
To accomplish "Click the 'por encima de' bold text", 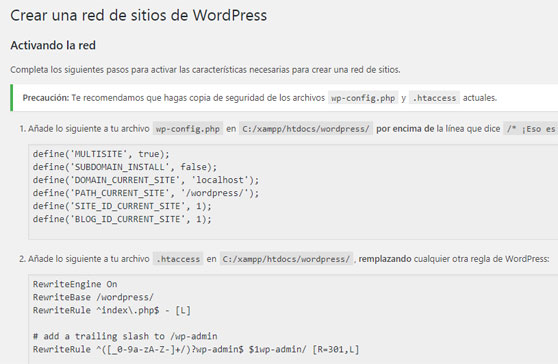I will [x=405, y=128].
